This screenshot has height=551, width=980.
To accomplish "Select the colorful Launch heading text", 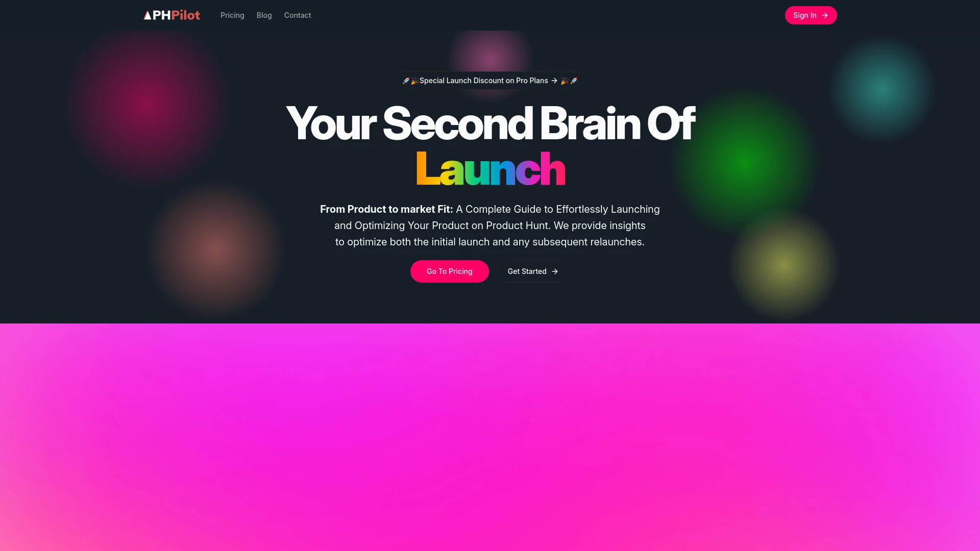I will [x=490, y=168].
